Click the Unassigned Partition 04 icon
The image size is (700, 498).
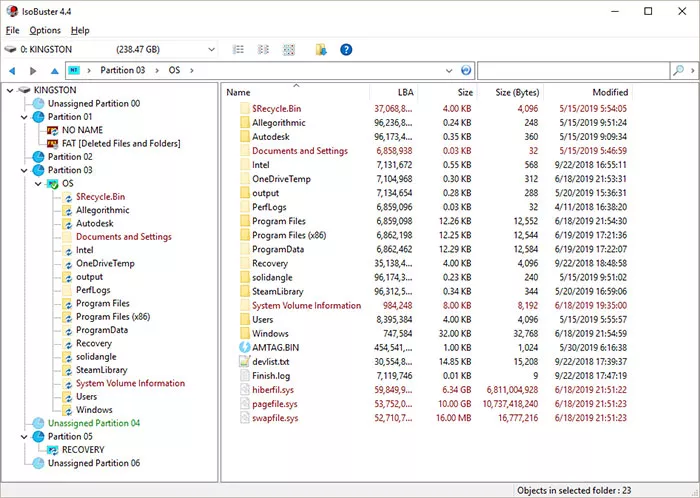point(38,423)
